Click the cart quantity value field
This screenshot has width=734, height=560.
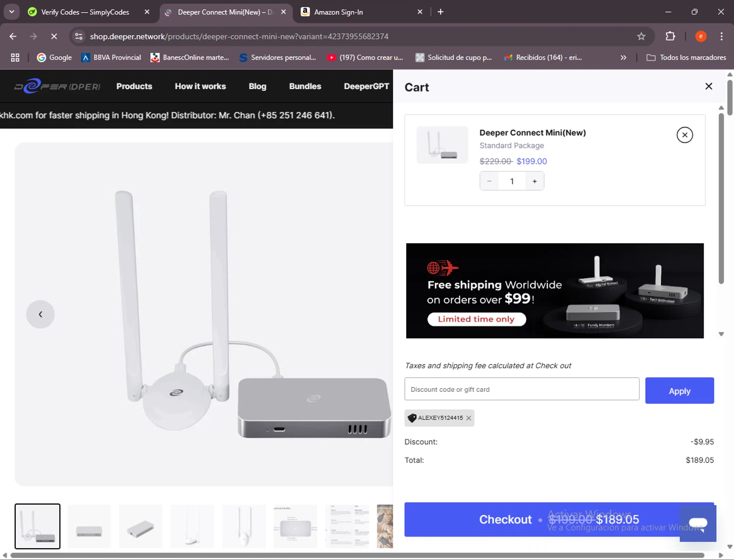pyautogui.click(x=512, y=181)
